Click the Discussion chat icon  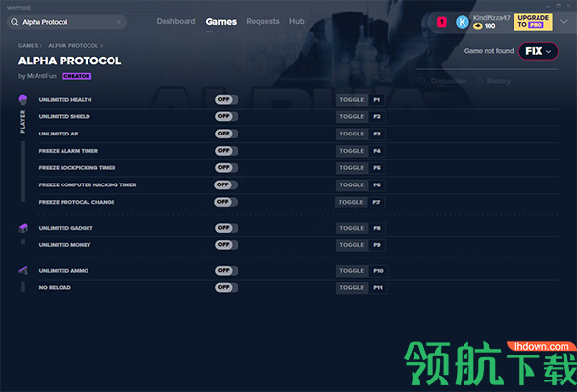(422, 81)
